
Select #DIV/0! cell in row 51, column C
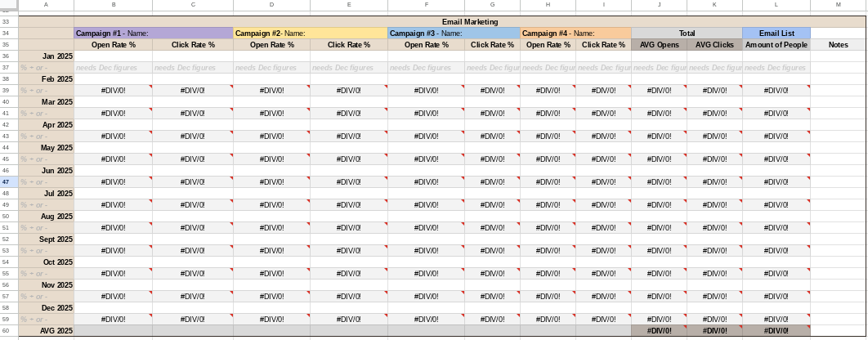(x=193, y=227)
